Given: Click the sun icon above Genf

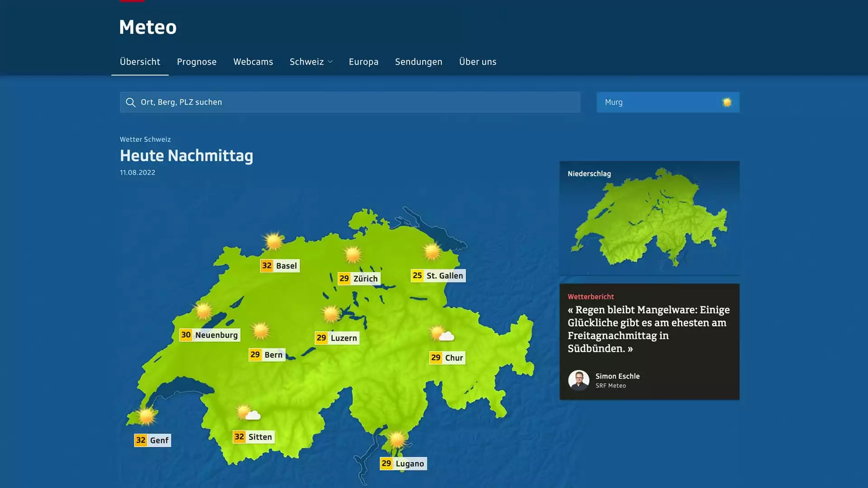Looking at the screenshot, I should 146,416.
